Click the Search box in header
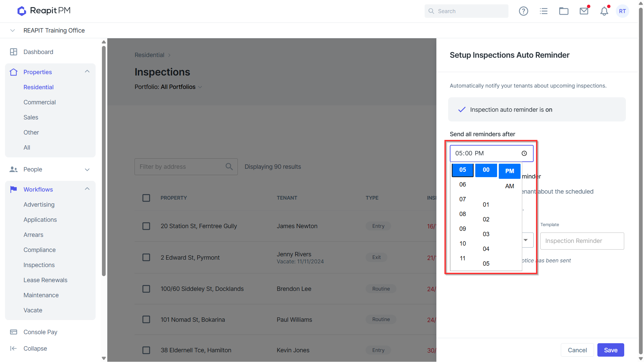 [x=466, y=11]
